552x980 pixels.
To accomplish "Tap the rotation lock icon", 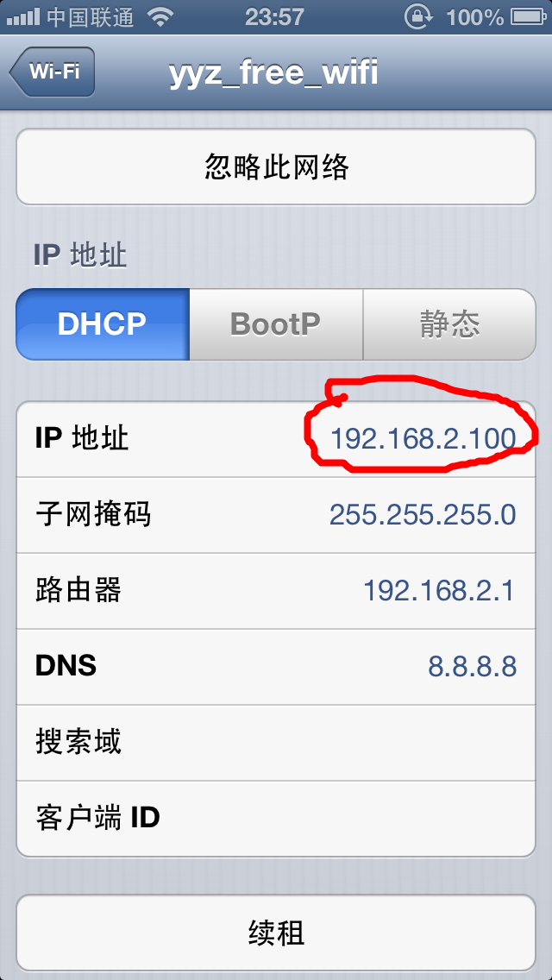I will coord(417,17).
